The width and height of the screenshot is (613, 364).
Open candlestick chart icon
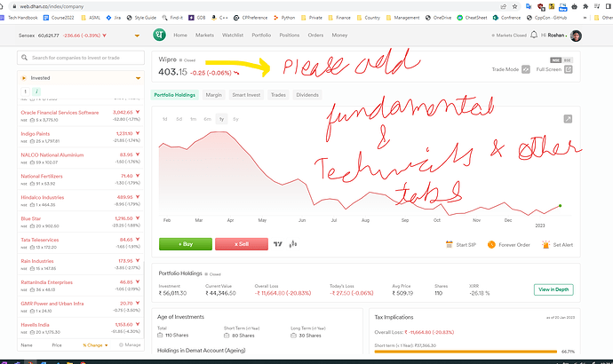click(293, 244)
